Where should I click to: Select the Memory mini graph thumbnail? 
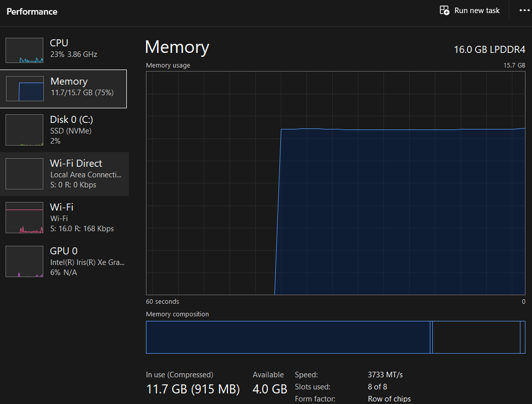pos(25,89)
